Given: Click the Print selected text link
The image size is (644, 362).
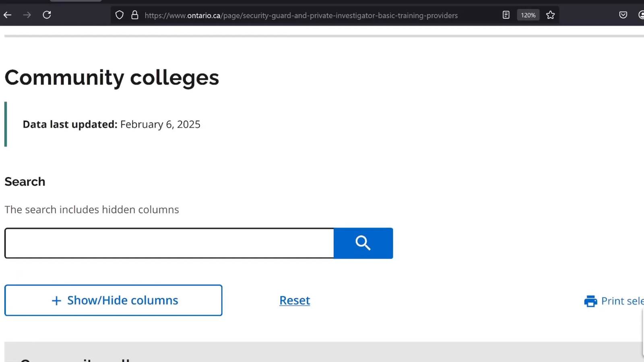Looking at the screenshot, I should (622, 301).
